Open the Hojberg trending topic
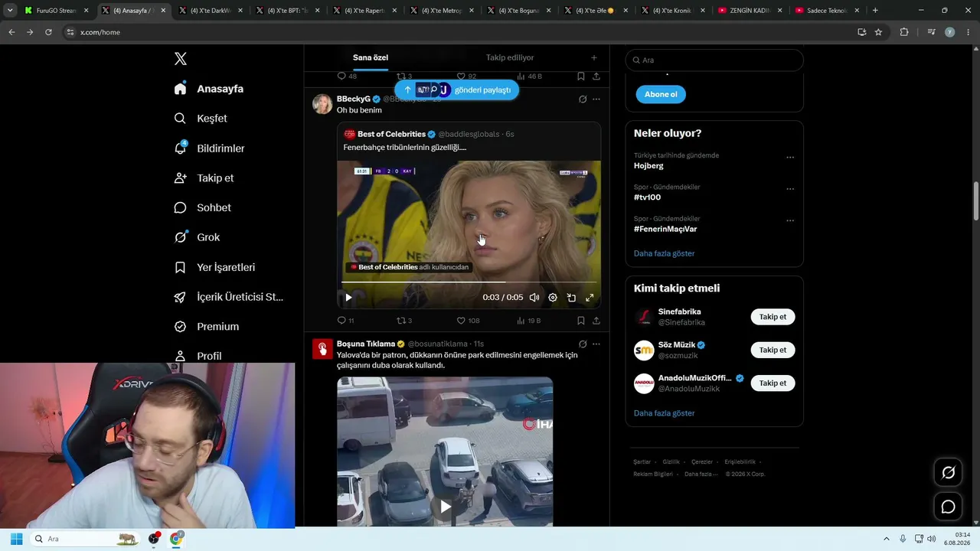This screenshot has width=980, height=551. point(648,165)
